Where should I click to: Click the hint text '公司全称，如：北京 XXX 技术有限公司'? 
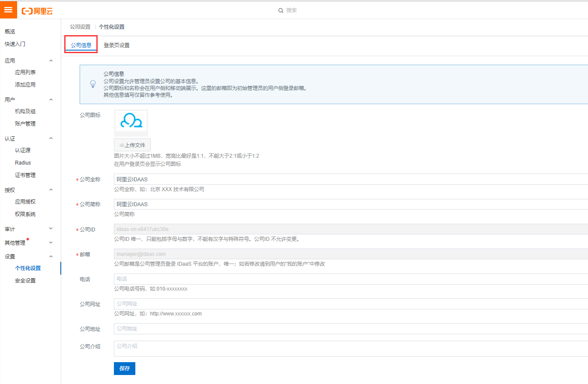click(x=159, y=189)
